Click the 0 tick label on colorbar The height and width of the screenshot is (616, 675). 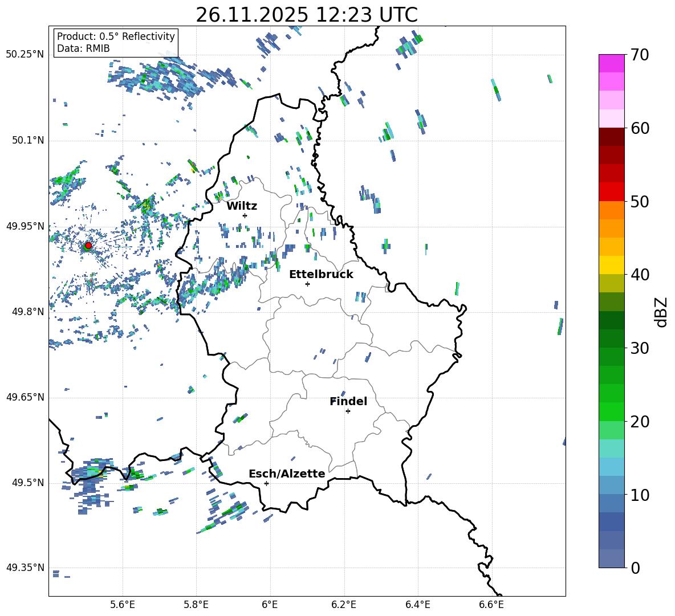click(636, 568)
